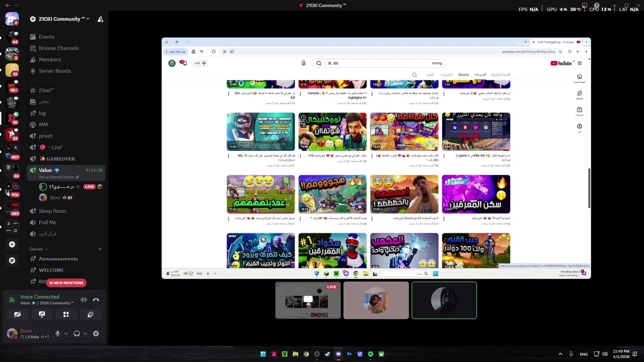Open Discord User Settings gear
Viewport: 644px width, 362px height.
(x=96, y=333)
